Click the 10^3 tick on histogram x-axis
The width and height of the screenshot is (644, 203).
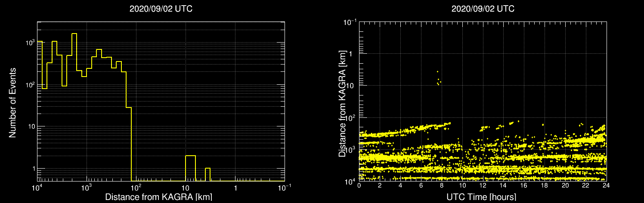87,187
